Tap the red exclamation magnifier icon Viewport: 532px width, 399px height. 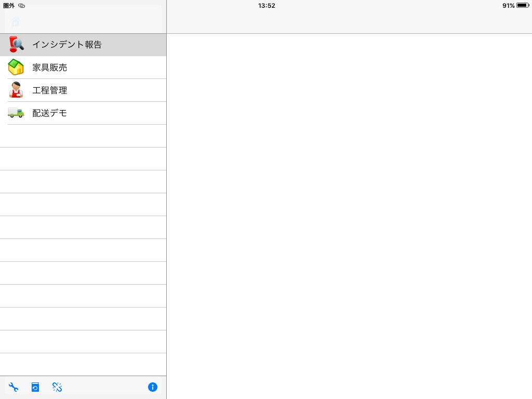(x=16, y=45)
